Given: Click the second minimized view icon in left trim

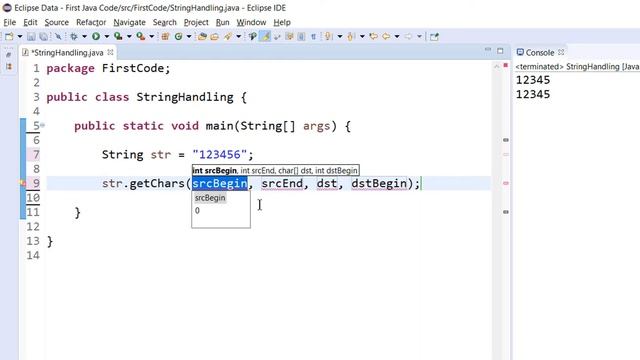Looking at the screenshot, I should 9,66.
